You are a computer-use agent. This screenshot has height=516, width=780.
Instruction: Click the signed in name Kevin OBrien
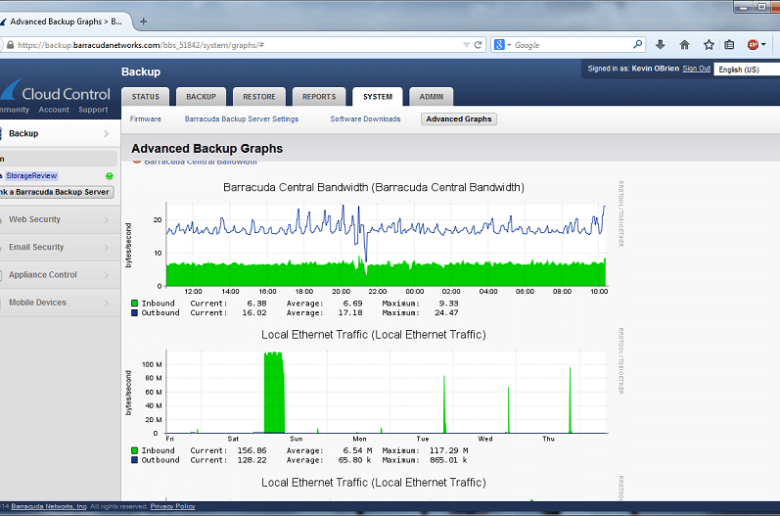tap(655, 69)
